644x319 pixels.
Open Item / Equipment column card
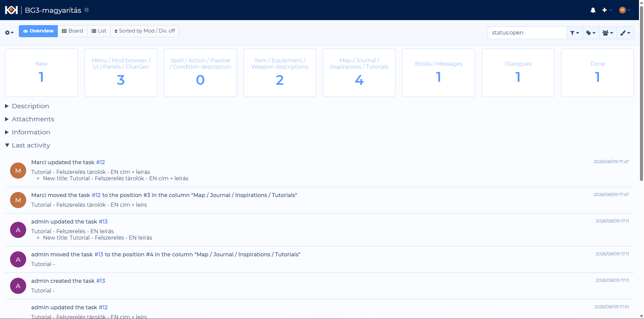point(280,73)
